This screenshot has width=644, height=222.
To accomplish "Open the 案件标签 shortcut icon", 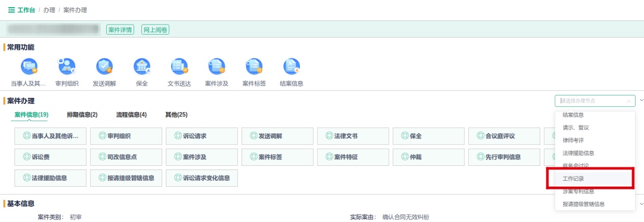I will point(254,67).
